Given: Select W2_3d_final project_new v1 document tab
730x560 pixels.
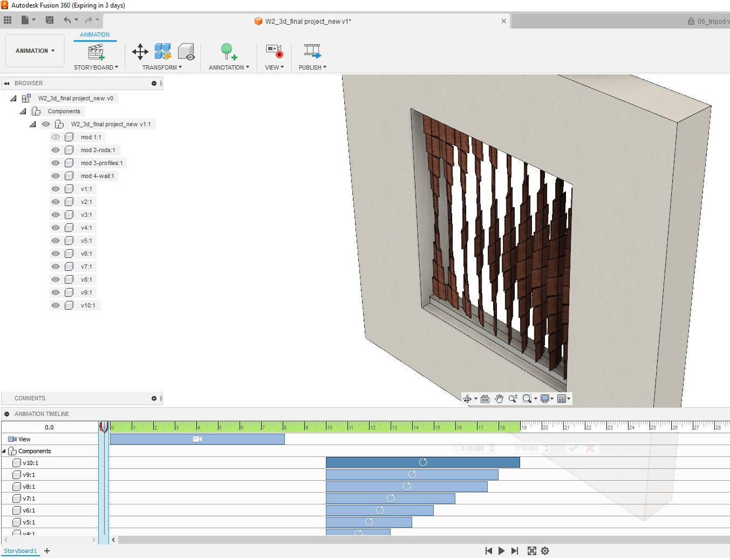Looking at the screenshot, I should tap(308, 21).
